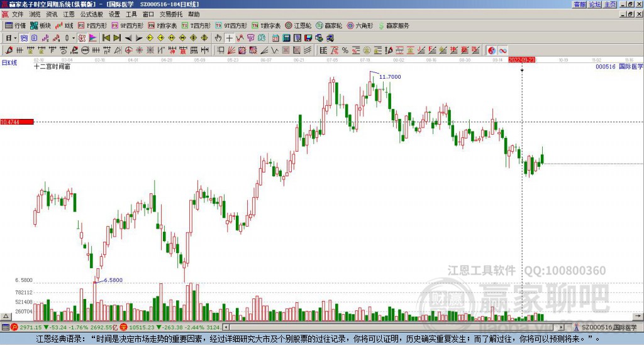Open the calendar icon

275,38
